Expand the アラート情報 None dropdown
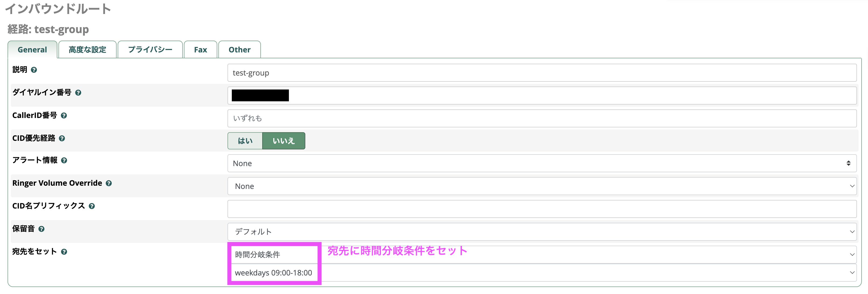Image resolution: width=868 pixels, height=294 pixels. click(x=542, y=163)
